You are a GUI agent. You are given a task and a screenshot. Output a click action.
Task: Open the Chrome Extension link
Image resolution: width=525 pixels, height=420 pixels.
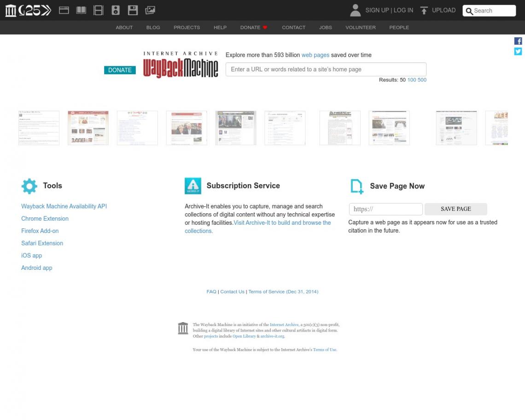(45, 218)
